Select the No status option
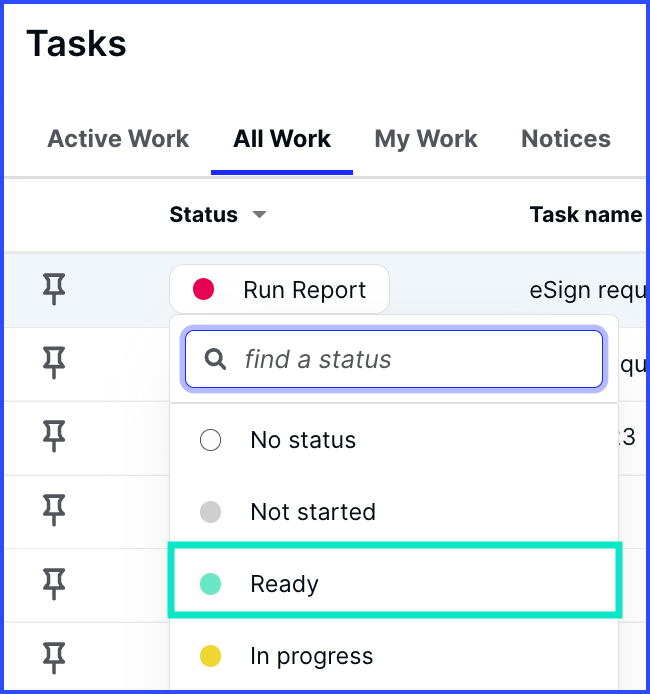Viewport: 650px width, 694px height. 394,440
